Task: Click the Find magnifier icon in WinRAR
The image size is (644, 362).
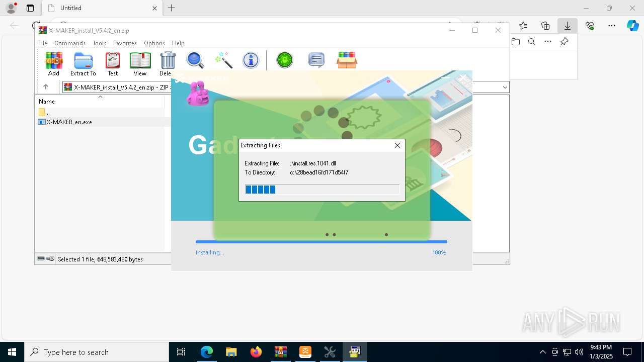Action: (195, 60)
